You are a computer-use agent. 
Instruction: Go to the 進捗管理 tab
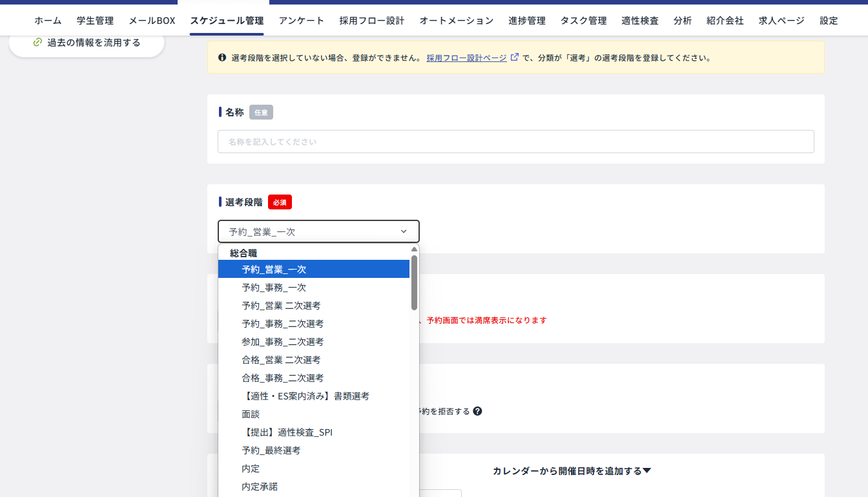tap(526, 20)
